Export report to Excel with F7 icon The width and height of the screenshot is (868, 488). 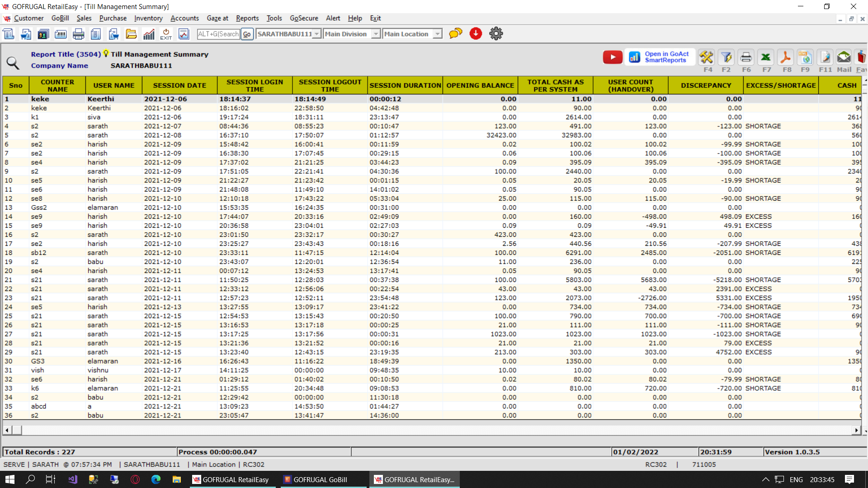[x=765, y=57]
